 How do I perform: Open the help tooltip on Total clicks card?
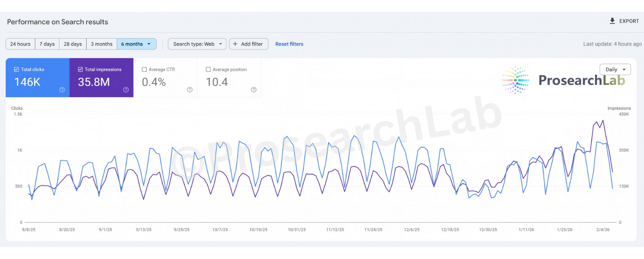click(x=62, y=89)
